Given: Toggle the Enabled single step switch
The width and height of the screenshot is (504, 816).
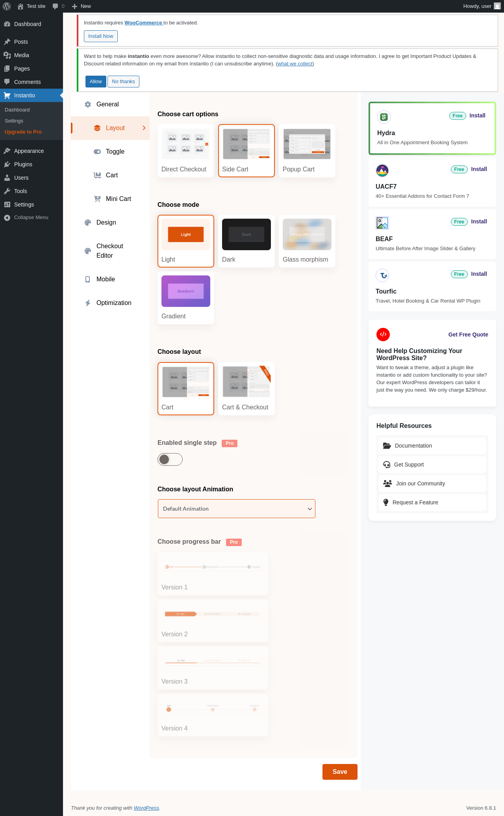Looking at the screenshot, I should coord(170,459).
